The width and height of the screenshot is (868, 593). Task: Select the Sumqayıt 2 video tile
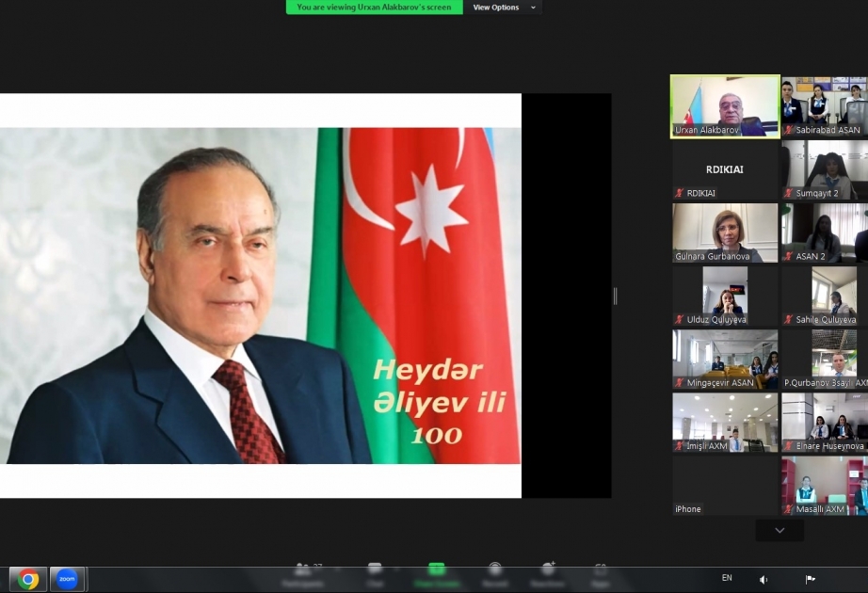click(x=825, y=170)
